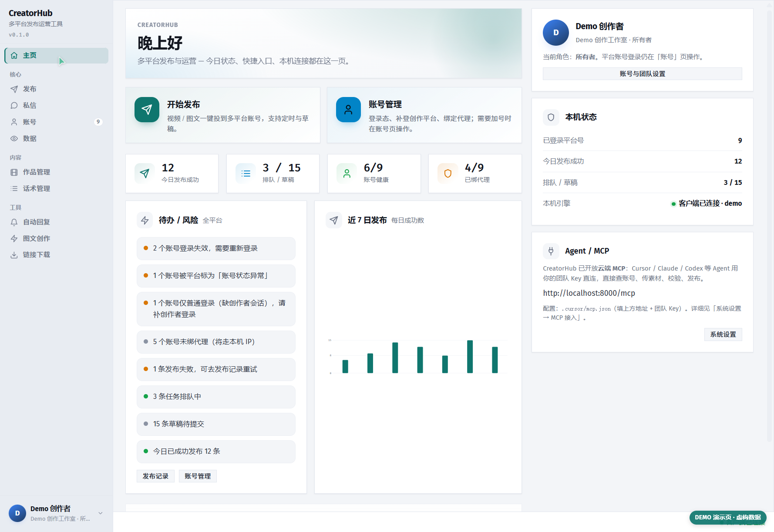
Task: Click the download icon beside 链接下载
Action: tap(14, 255)
